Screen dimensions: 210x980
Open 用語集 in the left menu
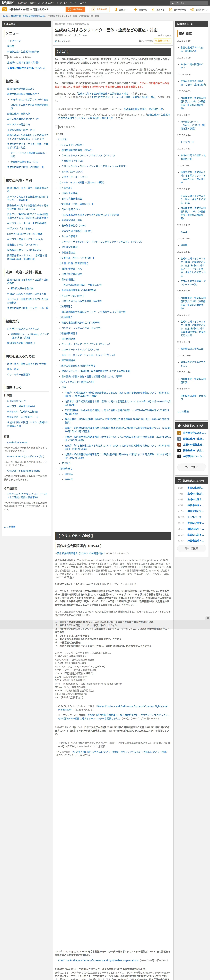11,46
